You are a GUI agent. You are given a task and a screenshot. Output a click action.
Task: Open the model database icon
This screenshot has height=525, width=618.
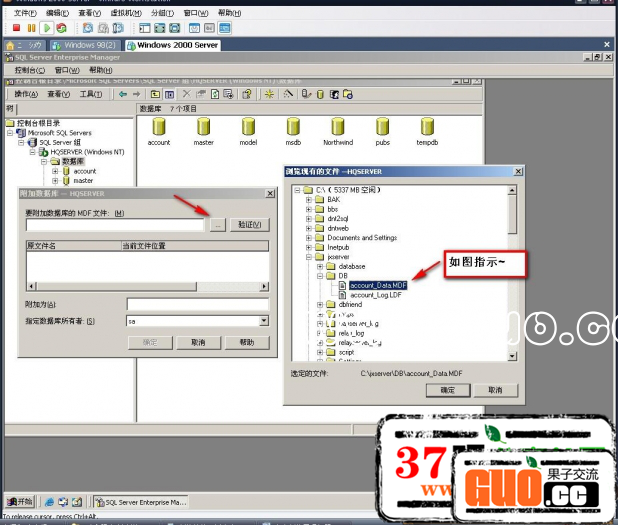click(248, 129)
